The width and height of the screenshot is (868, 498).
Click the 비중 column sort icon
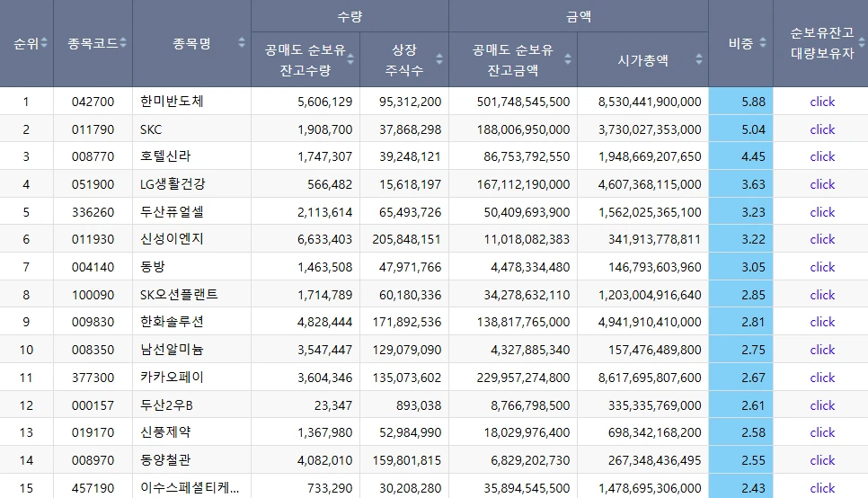[x=762, y=43]
